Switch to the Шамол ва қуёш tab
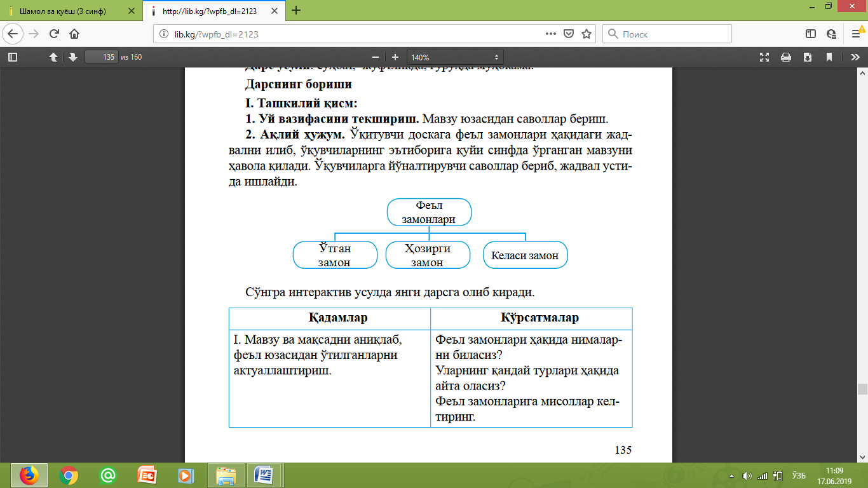 coord(71,11)
